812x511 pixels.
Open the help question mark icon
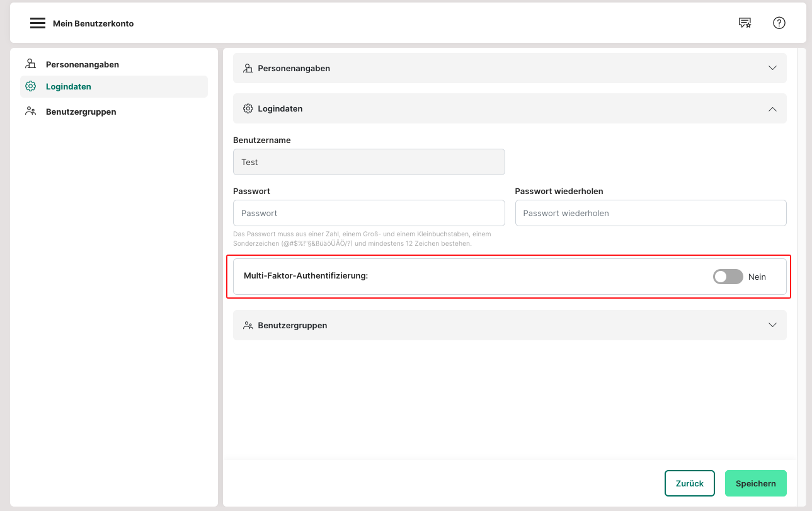[779, 23]
